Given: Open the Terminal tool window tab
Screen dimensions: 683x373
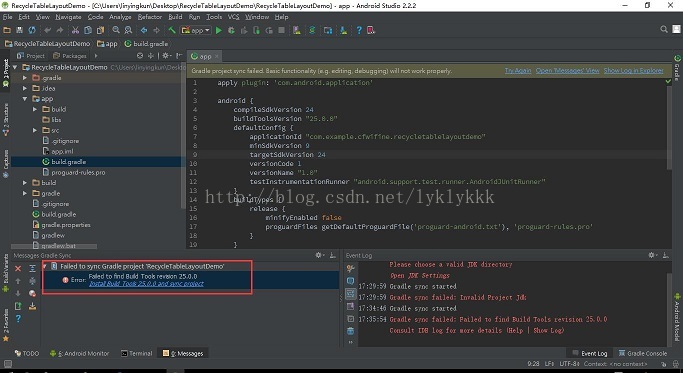Looking at the screenshot, I should tap(136, 353).
